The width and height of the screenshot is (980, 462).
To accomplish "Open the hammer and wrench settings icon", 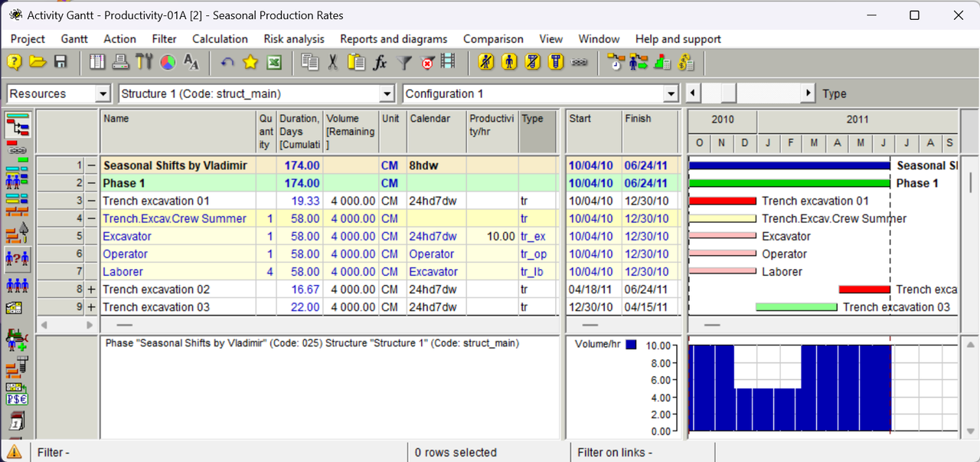I will click(144, 63).
